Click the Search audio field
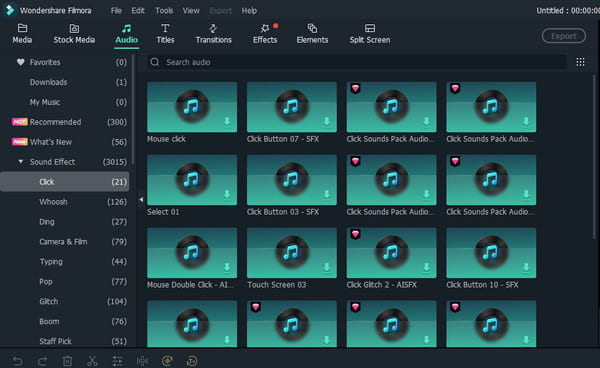The width and height of the screenshot is (600, 368). point(357,62)
